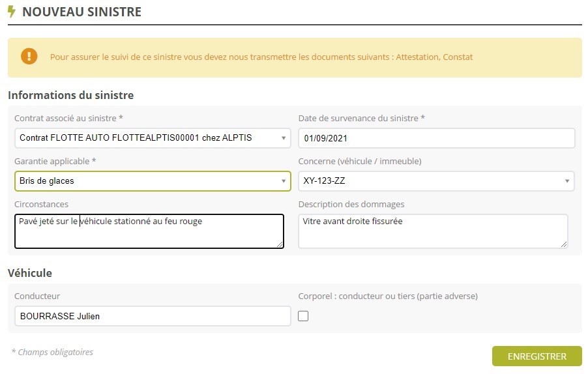Open the Concerne vehicle XY-123-ZZ dropdown
This screenshot has height=374, width=588.
(x=436, y=181)
